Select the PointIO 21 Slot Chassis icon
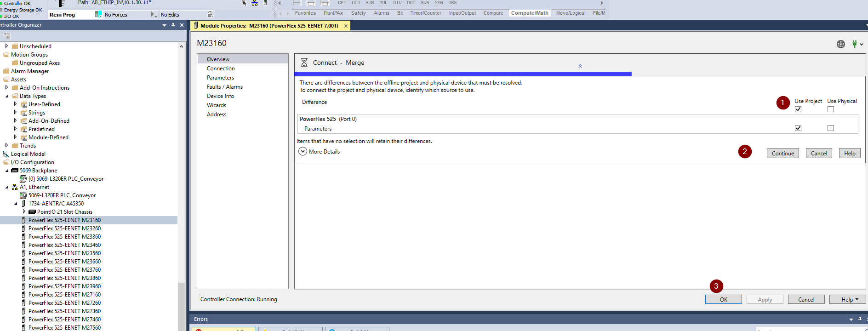868x331 pixels. pyautogui.click(x=32, y=212)
